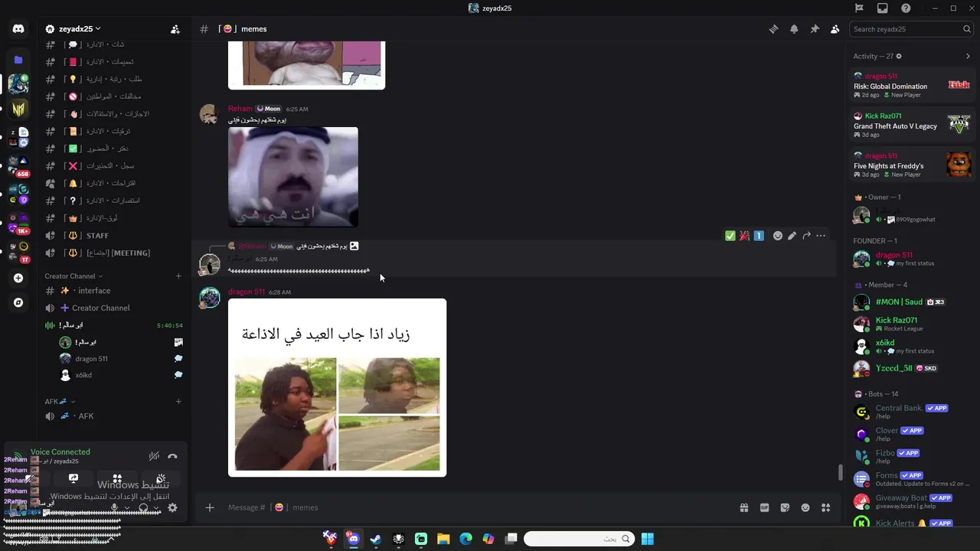Image resolution: width=980 pixels, height=551 pixels.
Task: Open Discord Direct Messages home icon
Action: click(x=18, y=29)
